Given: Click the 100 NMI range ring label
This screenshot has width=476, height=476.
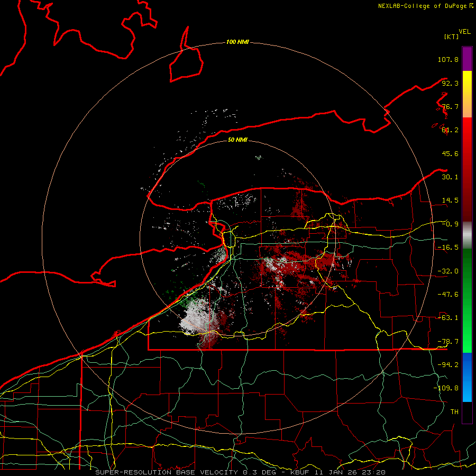Looking at the screenshot, I should [x=237, y=42].
